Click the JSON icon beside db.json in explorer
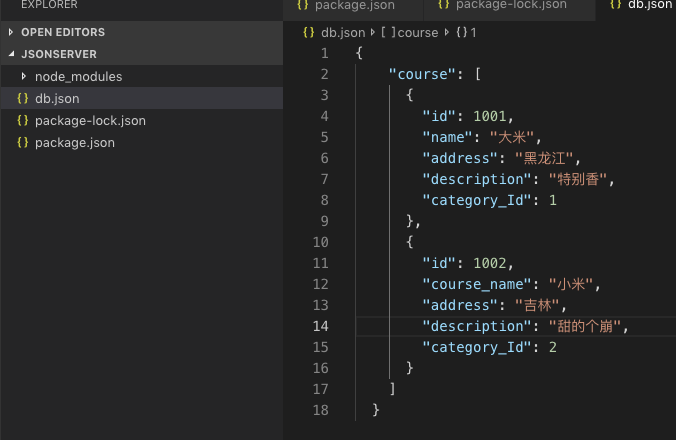 pos(23,99)
